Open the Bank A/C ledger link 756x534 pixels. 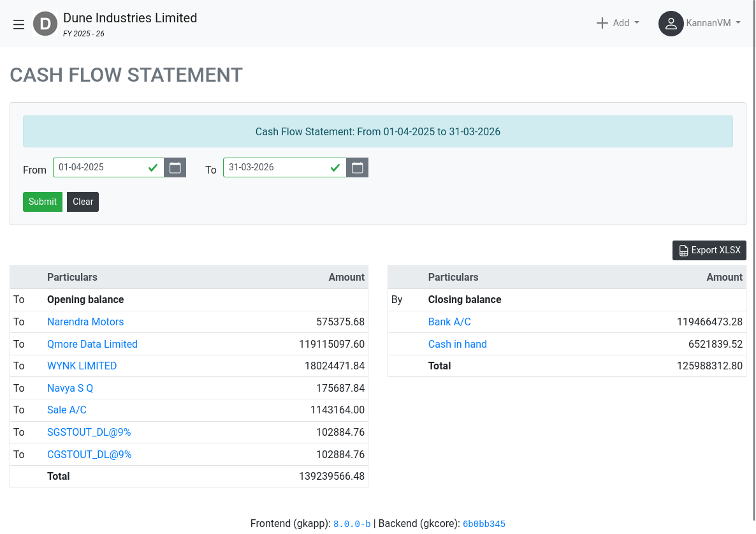pyautogui.click(x=449, y=322)
